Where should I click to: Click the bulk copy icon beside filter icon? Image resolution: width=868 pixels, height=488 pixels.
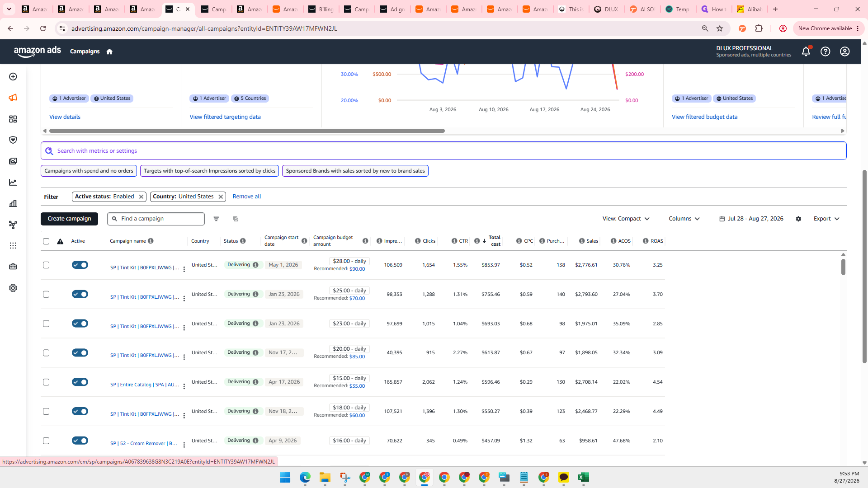[x=236, y=219]
